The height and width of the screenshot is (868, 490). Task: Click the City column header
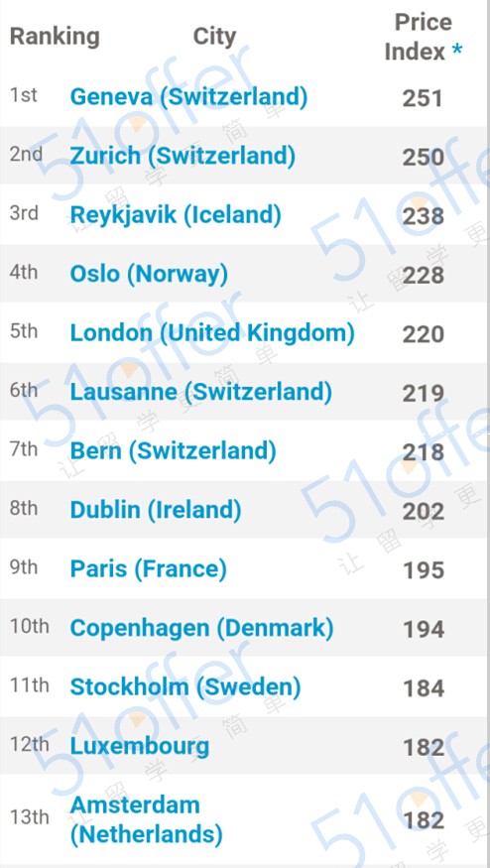215,37
